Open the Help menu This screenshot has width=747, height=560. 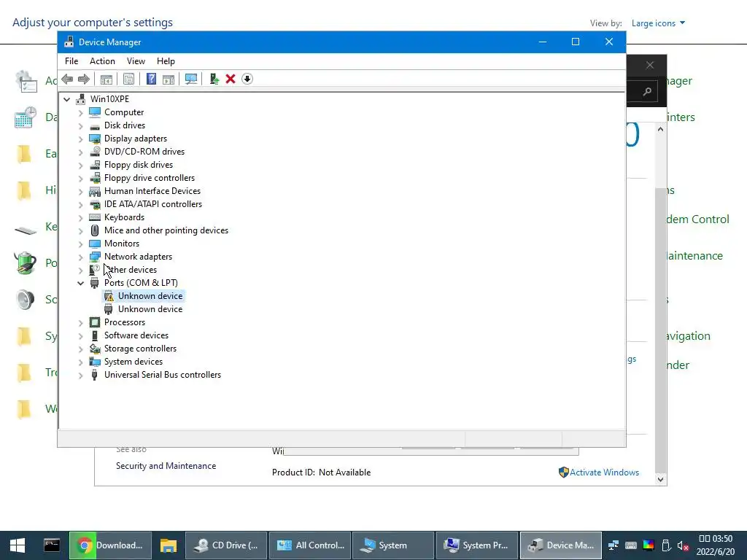(x=166, y=61)
